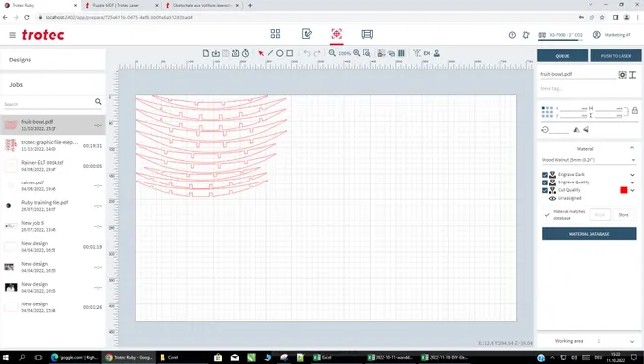Click the 100% zoom level
Image resolution: width=644 pixels, height=364 pixels.
[344, 53]
